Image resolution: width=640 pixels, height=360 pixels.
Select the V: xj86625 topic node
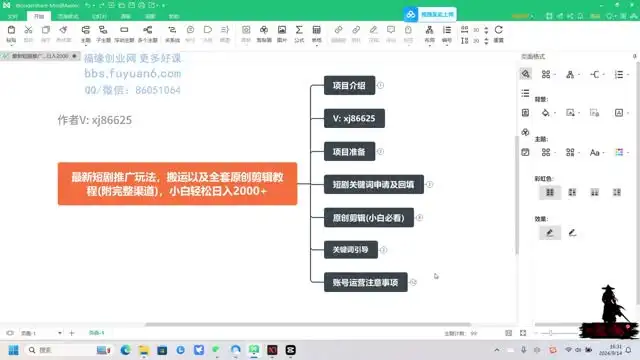click(x=354, y=118)
